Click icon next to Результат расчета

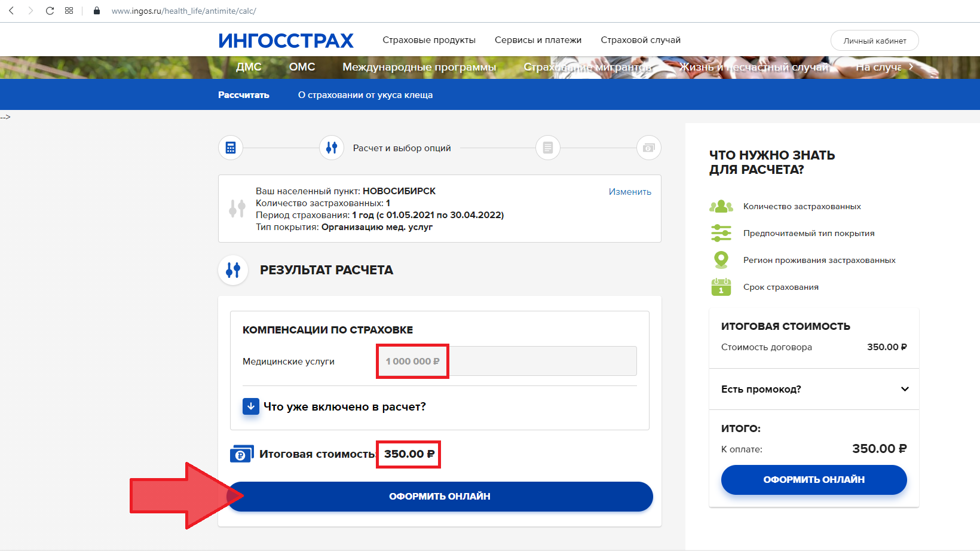click(233, 270)
